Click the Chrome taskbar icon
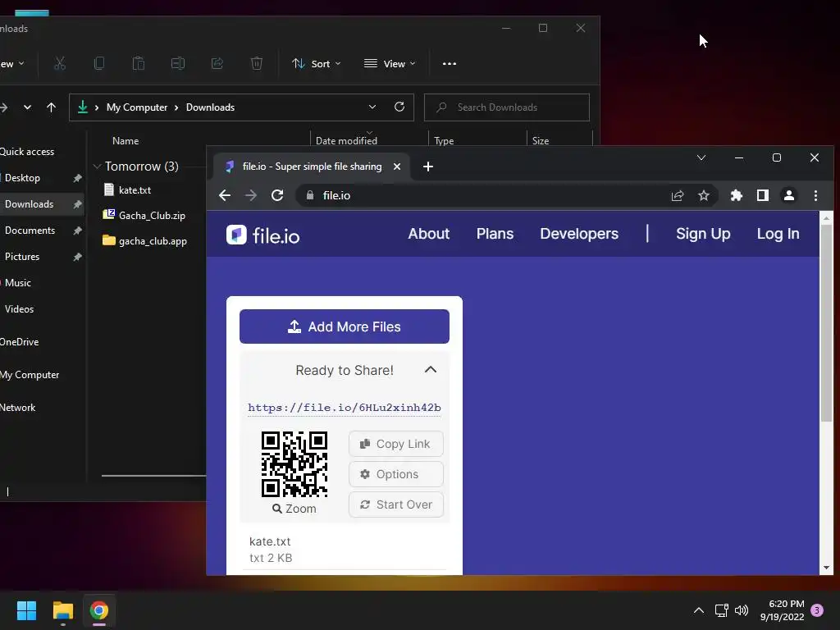Viewport: 840px width, 630px height. pyautogui.click(x=99, y=610)
